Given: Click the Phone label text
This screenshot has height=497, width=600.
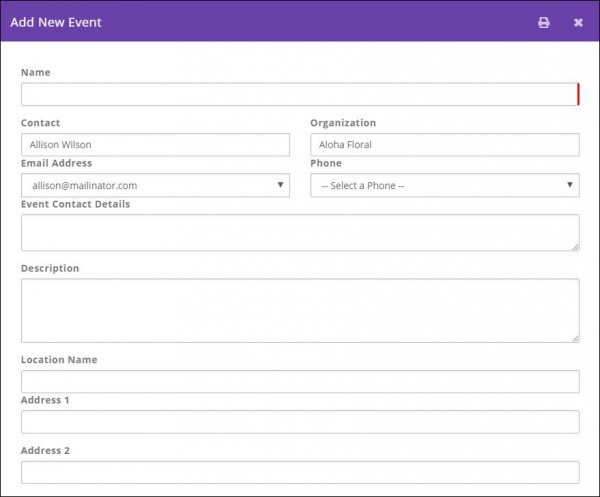Looking at the screenshot, I should coord(325,163).
